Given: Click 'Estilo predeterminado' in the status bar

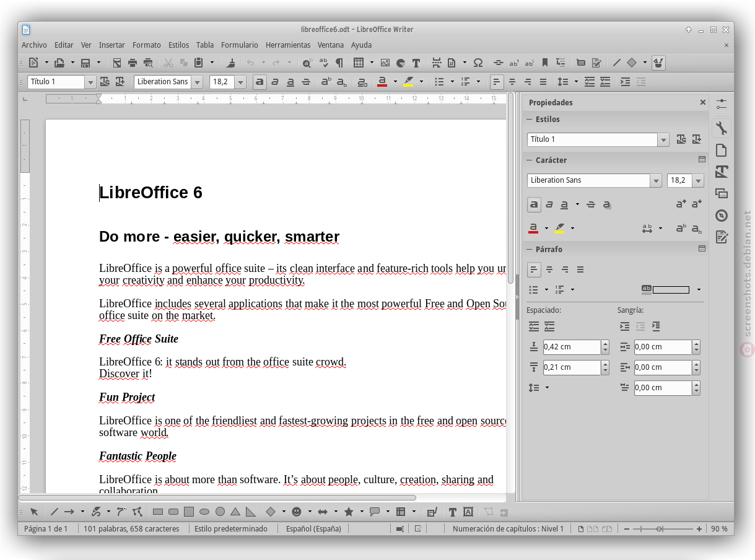Looking at the screenshot, I should pyautogui.click(x=231, y=529).
